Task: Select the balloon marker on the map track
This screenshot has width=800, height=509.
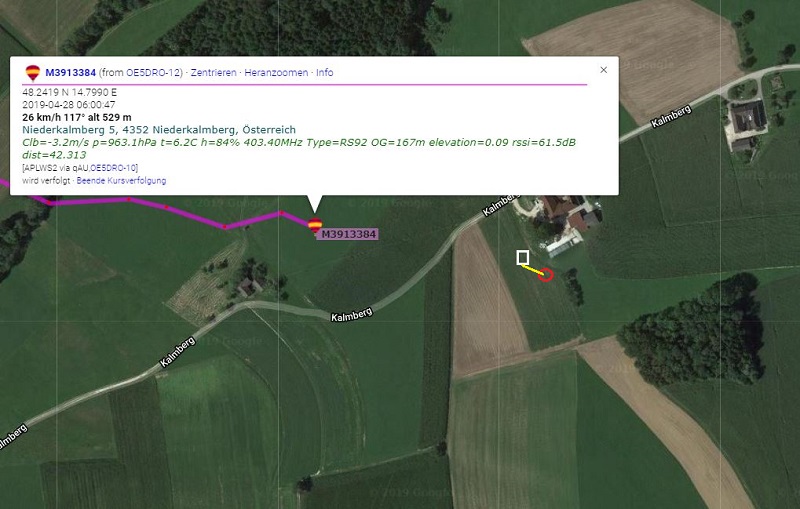Action: click(x=315, y=225)
